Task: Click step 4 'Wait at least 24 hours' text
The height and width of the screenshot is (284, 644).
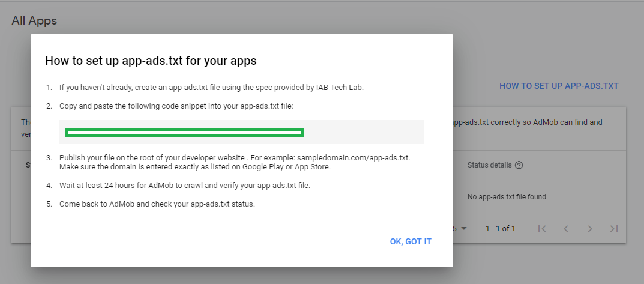Action: click(x=185, y=186)
